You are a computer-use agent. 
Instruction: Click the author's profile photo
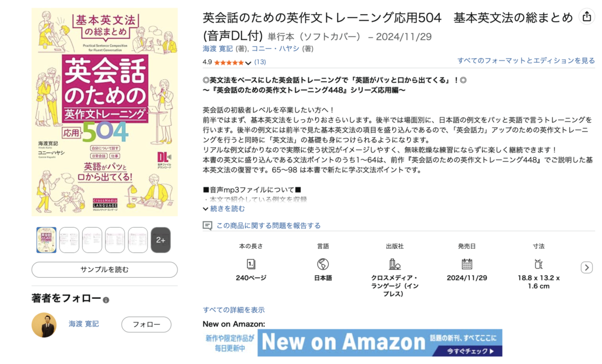pos(44,325)
